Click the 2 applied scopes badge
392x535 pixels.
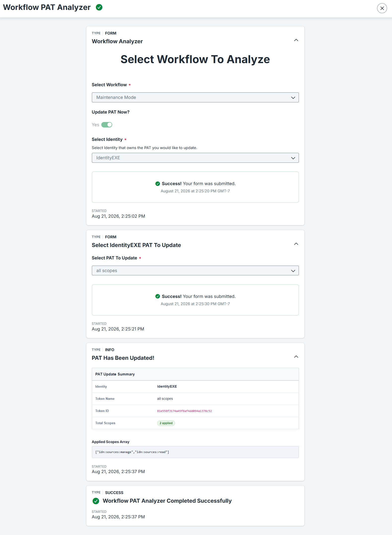[x=166, y=423]
